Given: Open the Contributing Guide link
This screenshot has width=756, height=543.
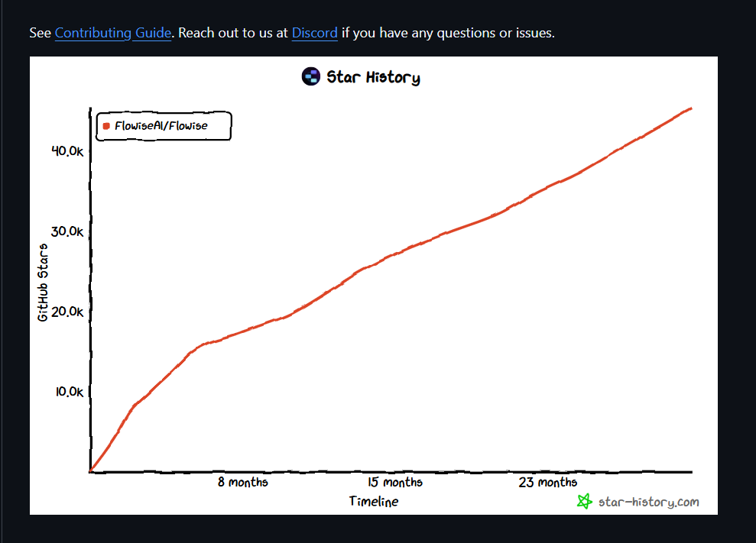Looking at the screenshot, I should point(113,33).
